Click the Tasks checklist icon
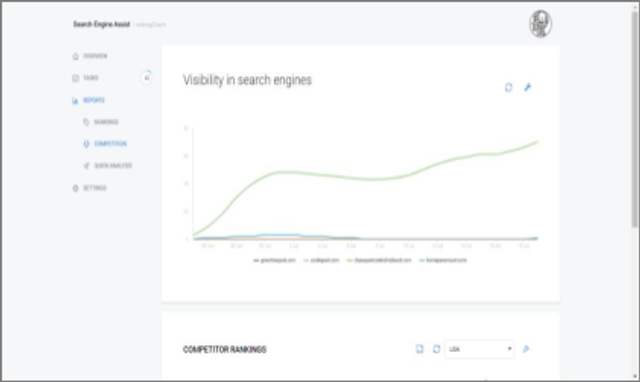The height and width of the screenshot is (382, 640). coord(75,78)
